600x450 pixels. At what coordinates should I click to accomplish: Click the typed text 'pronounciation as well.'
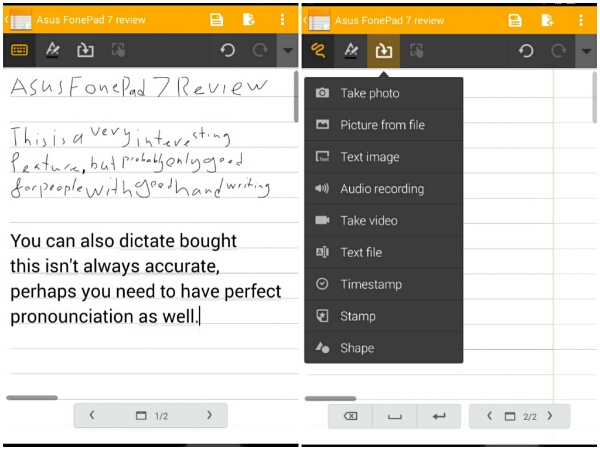tap(105, 316)
